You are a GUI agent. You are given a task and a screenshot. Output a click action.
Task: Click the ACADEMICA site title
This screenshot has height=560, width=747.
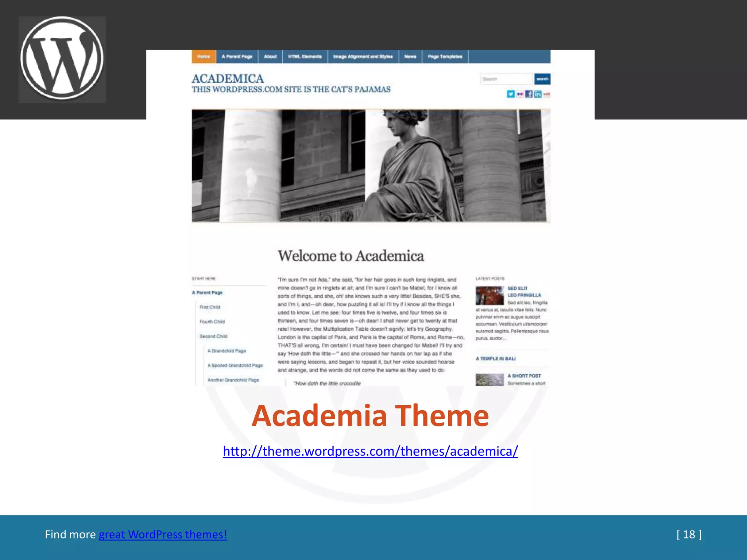coord(228,78)
